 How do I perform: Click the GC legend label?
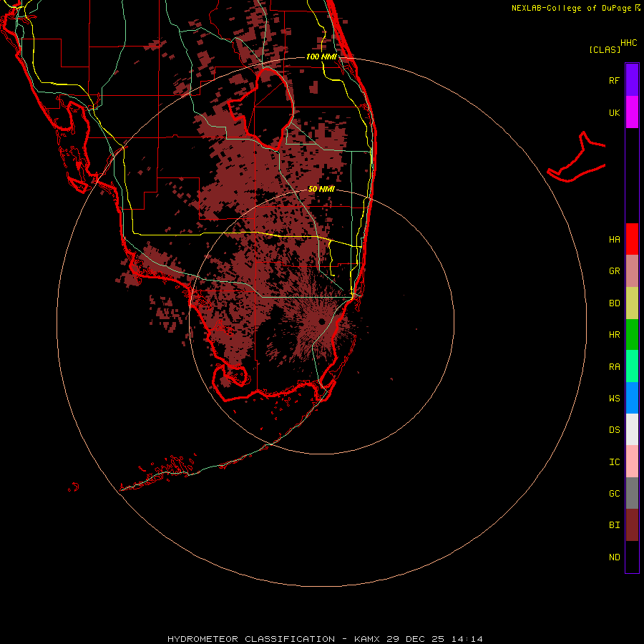(x=614, y=494)
